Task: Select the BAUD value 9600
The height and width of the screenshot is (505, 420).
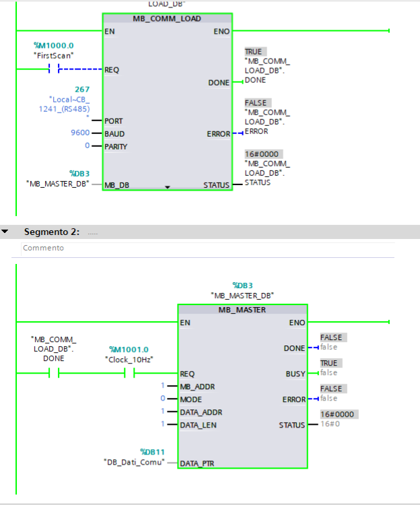Action: click(x=80, y=133)
